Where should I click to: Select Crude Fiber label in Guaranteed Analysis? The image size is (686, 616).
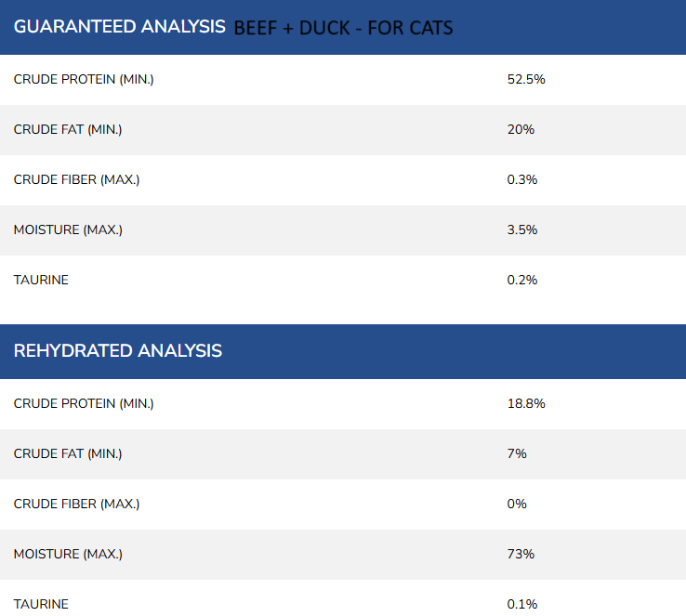click(76, 180)
